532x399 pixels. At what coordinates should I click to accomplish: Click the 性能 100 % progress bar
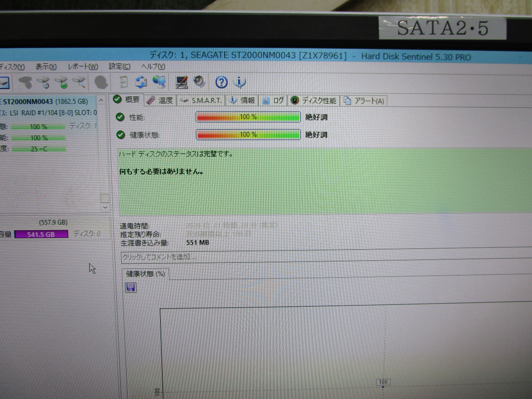[x=248, y=117]
